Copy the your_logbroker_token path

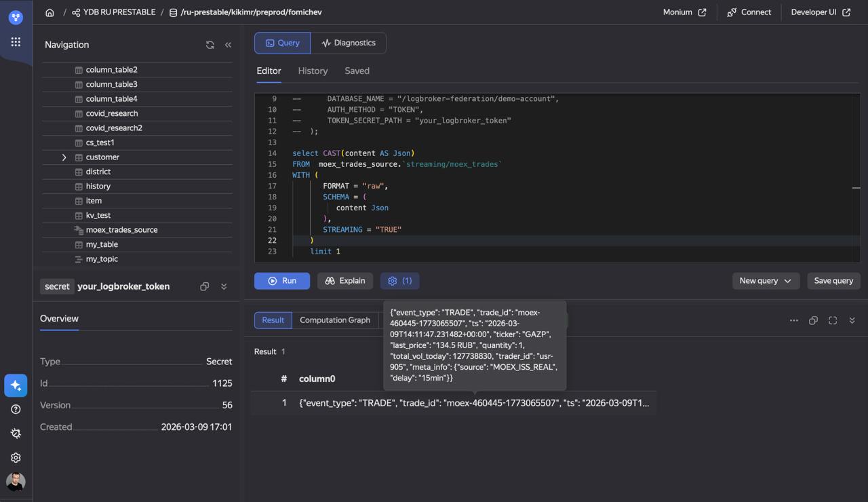pyautogui.click(x=204, y=286)
